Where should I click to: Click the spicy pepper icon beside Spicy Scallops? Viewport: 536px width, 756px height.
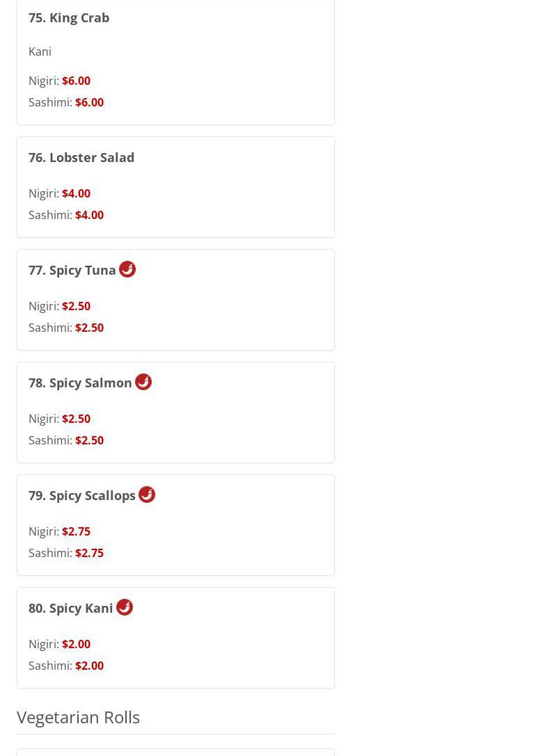[x=147, y=494]
